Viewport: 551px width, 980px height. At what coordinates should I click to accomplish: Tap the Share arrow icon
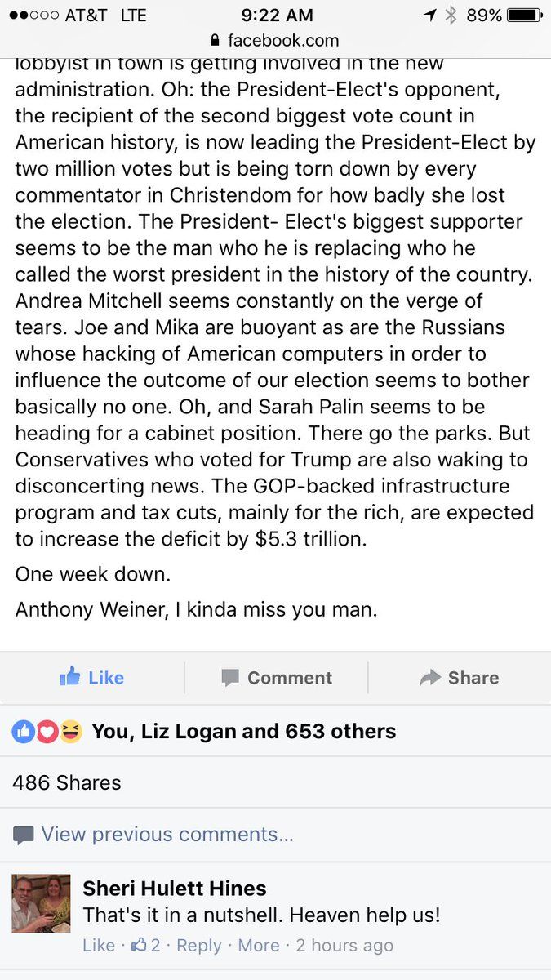coord(430,678)
